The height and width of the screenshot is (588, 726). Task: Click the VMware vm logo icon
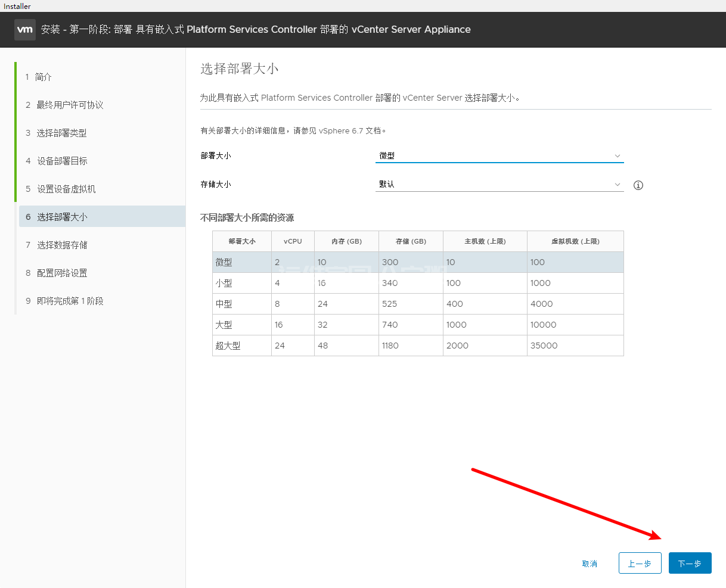click(25, 29)
